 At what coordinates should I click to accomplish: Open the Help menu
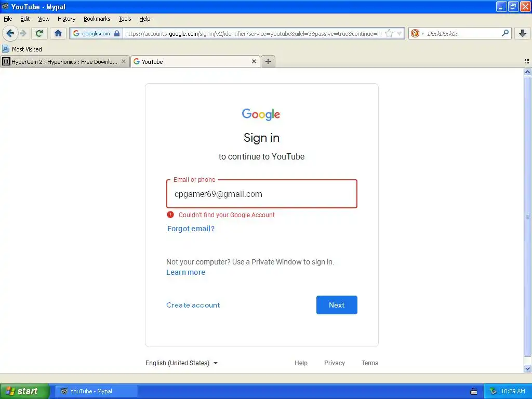[x=145, y=19]
